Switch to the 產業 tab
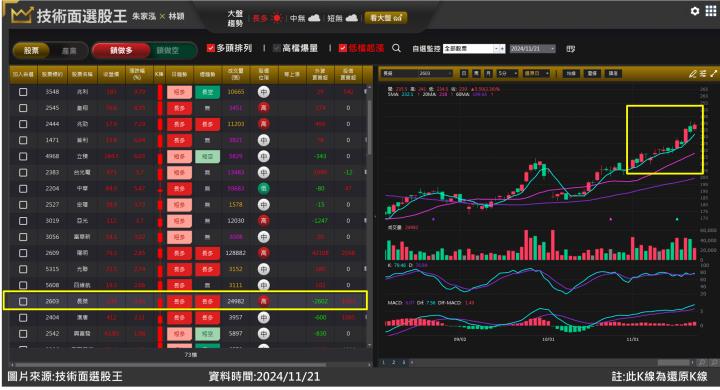The height and width of the screenshot is (390, 720). point(69,51)
